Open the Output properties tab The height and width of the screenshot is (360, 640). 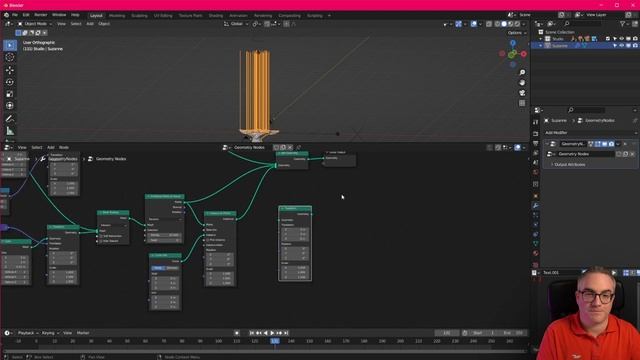(536, 143)
